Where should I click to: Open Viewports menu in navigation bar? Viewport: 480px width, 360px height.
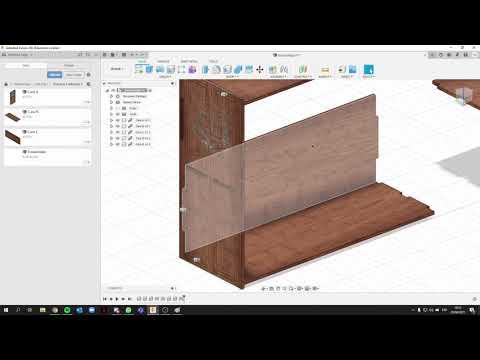[315, 288]
